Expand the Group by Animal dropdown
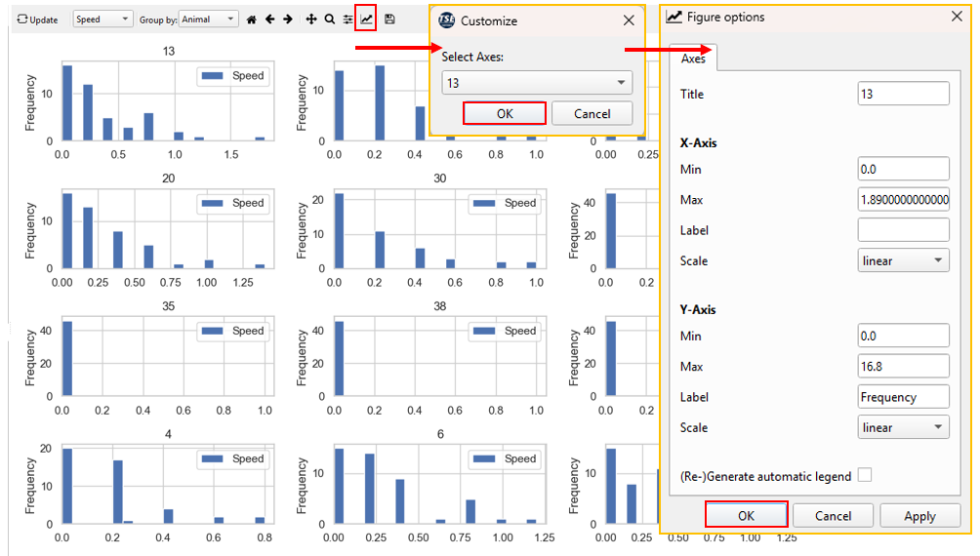The image size is (980, 556). pyautogui.click(x=208, y=20)
